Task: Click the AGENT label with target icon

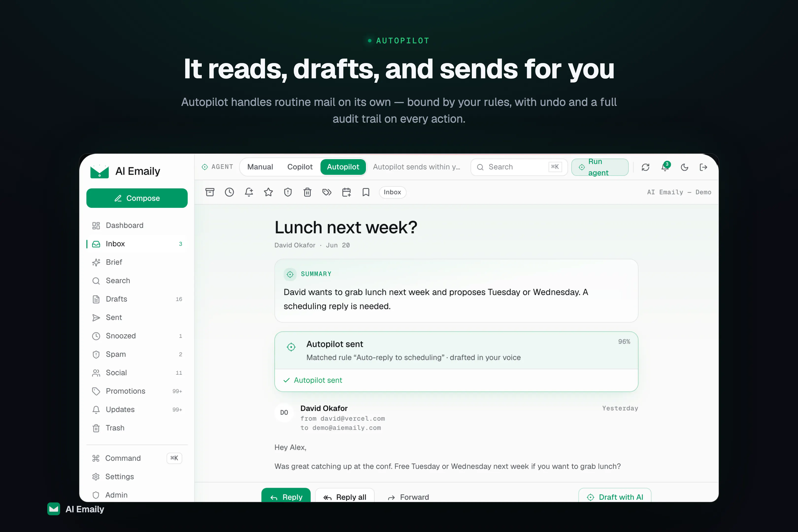Action: pyautogui.click(x=217, y=167)
